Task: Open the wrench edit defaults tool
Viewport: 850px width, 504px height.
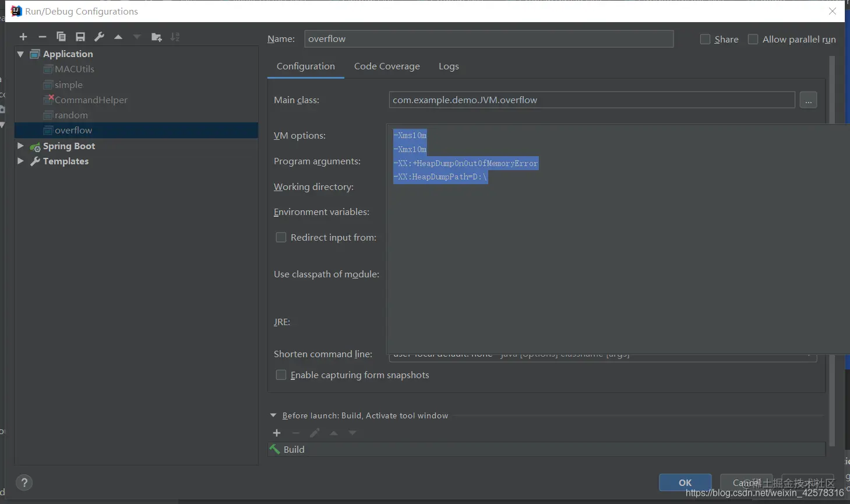Action: [x=100, y=37]
